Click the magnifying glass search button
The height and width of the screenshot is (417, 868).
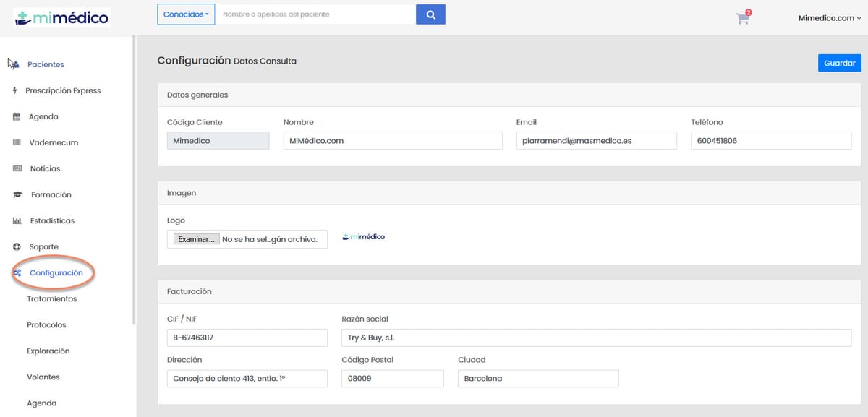coord(430,14)
